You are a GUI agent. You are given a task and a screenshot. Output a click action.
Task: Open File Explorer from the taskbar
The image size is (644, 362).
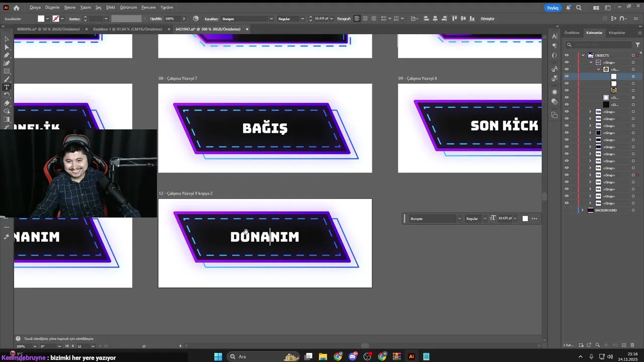(323, 356)
